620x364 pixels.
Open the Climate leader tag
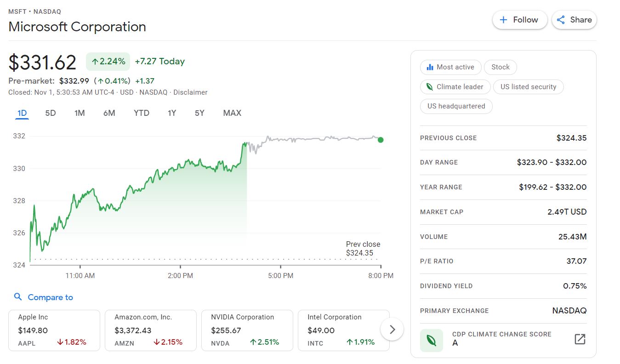tap(455, 86)
